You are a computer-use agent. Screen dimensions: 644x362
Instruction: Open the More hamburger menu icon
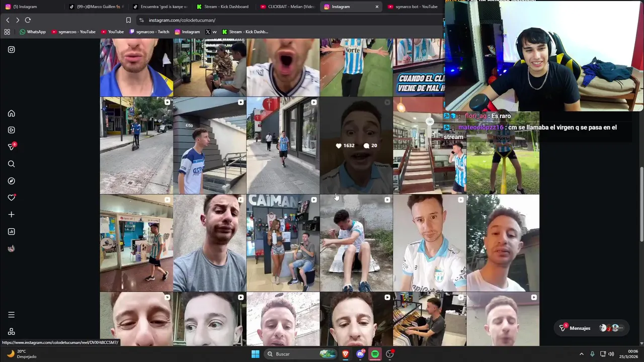coord(11,315)
